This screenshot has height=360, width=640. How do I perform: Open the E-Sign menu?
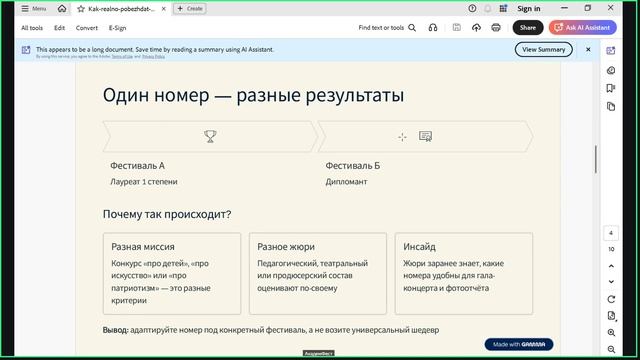click(117, 28)
